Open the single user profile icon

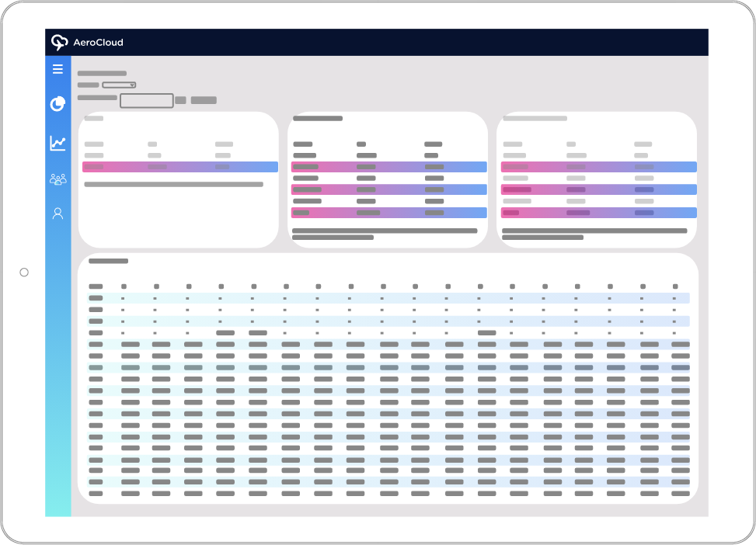(57, 213)
